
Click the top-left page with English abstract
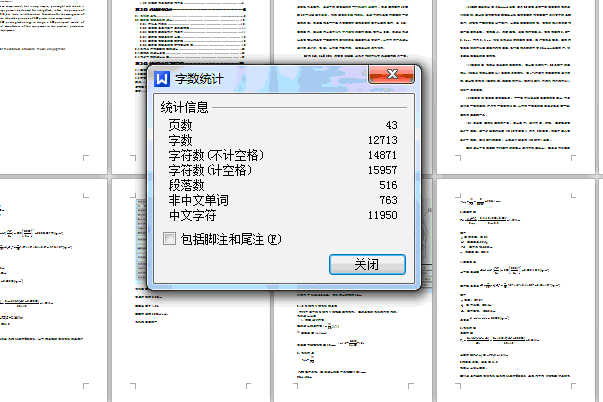[53, 87]
